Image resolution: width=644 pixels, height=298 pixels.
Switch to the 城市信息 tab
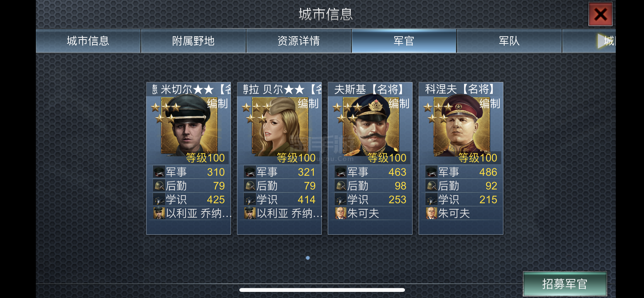pos(88,41)
